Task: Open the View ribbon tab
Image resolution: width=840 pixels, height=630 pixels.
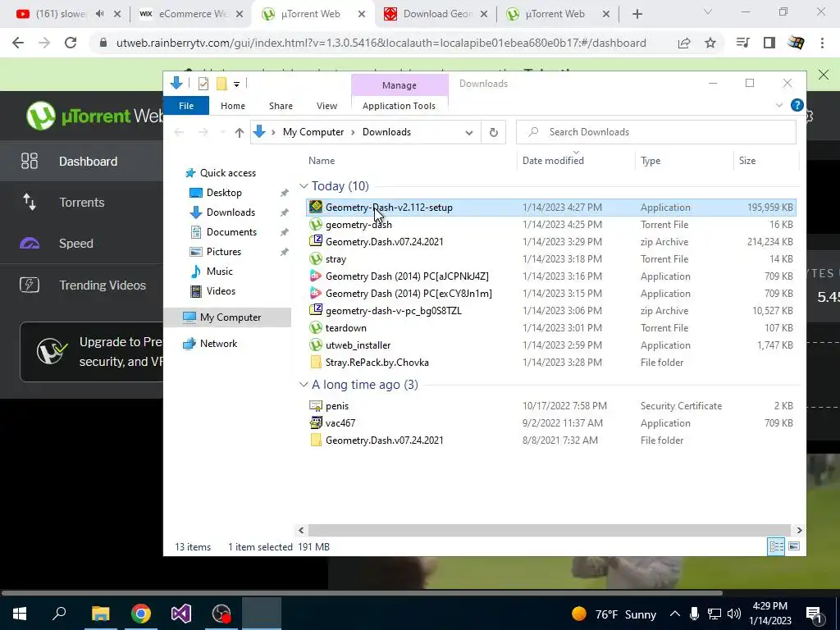Action: [326, 106]
